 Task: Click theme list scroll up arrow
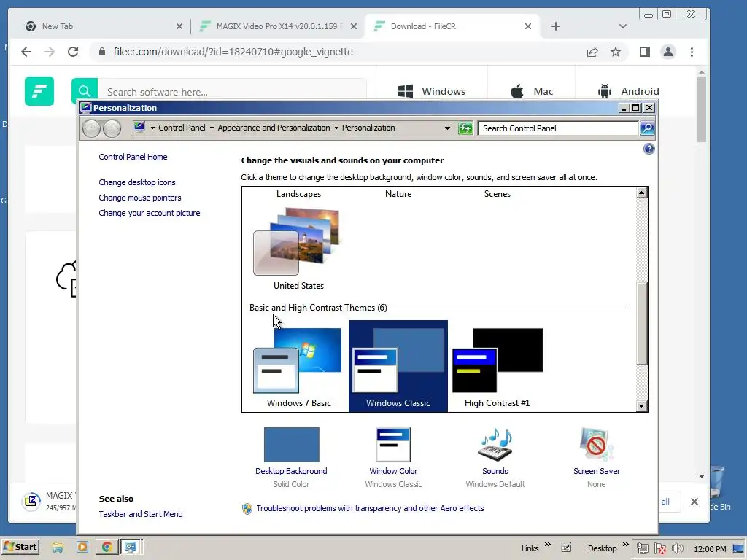642,192
